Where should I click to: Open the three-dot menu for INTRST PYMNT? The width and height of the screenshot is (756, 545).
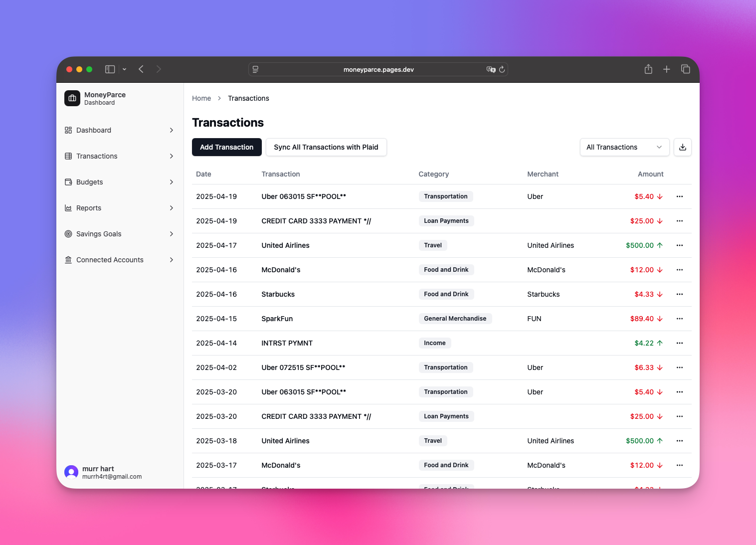coord(679,343)
